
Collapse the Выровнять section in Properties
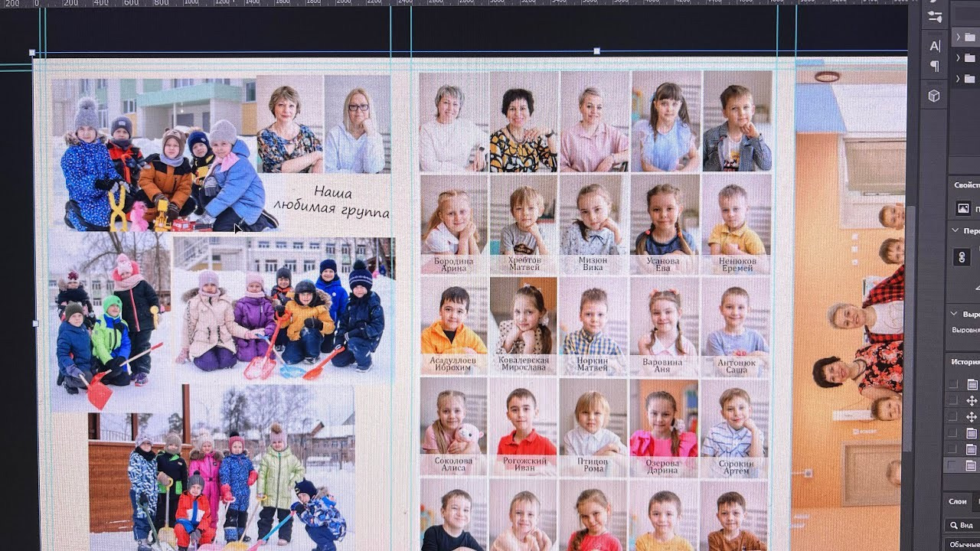point(955,314)
